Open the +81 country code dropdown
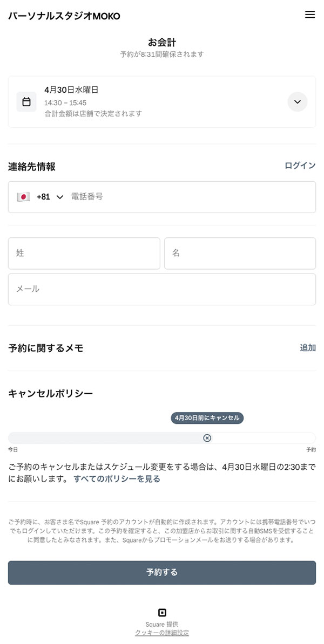 (50, 197)
